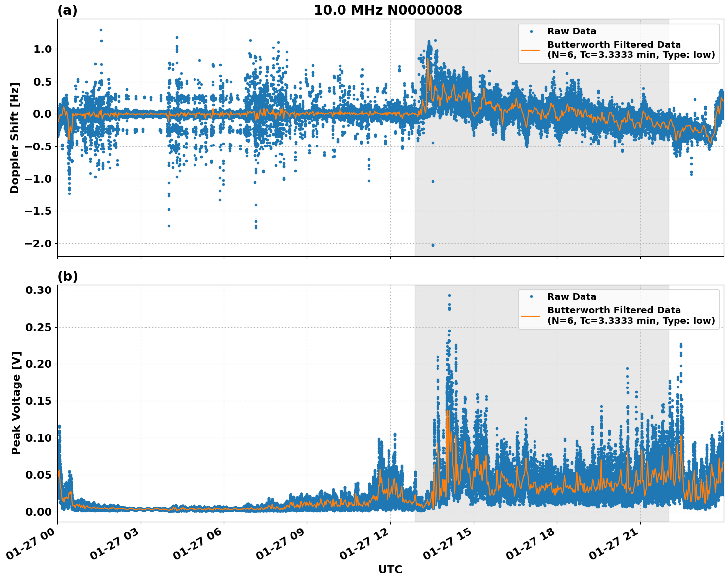Click the orange line legend marker in panel (a)
728x580 pixels.
point(531,50)
